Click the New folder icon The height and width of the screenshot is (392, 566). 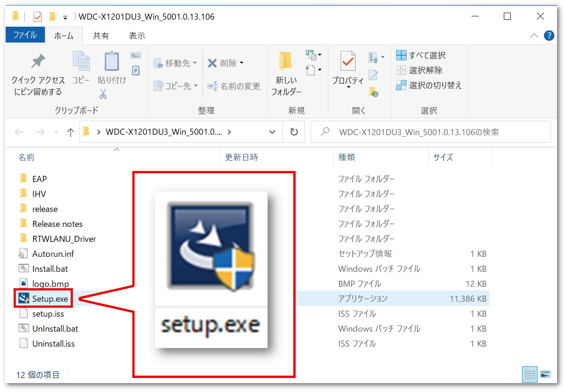pos(286,61)
